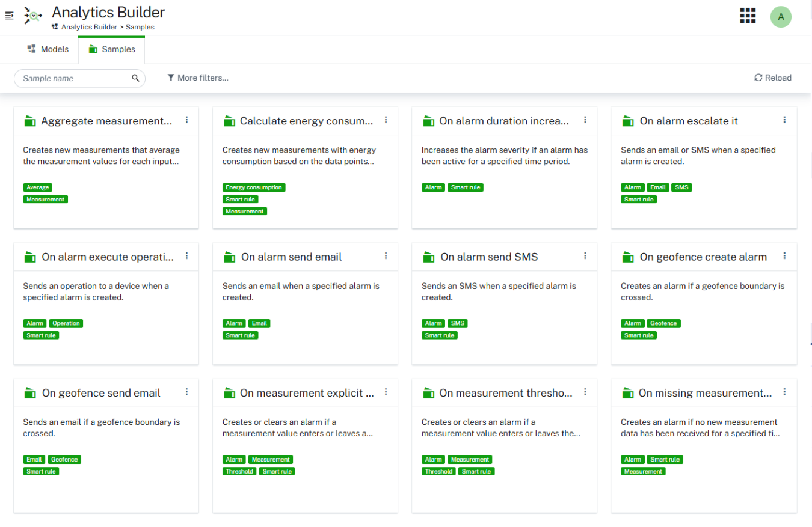Viewport: 812px width, 527px height.
Task: Open the application switcher grid icon
Action: coord(747,16)
